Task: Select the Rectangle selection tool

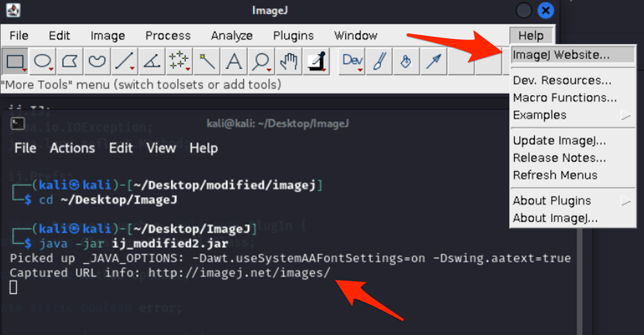Action: [x=15, y=61]
